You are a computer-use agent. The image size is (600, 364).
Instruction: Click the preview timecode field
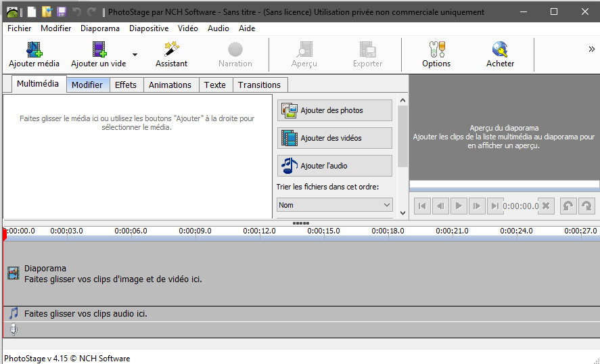coord(521,206)
